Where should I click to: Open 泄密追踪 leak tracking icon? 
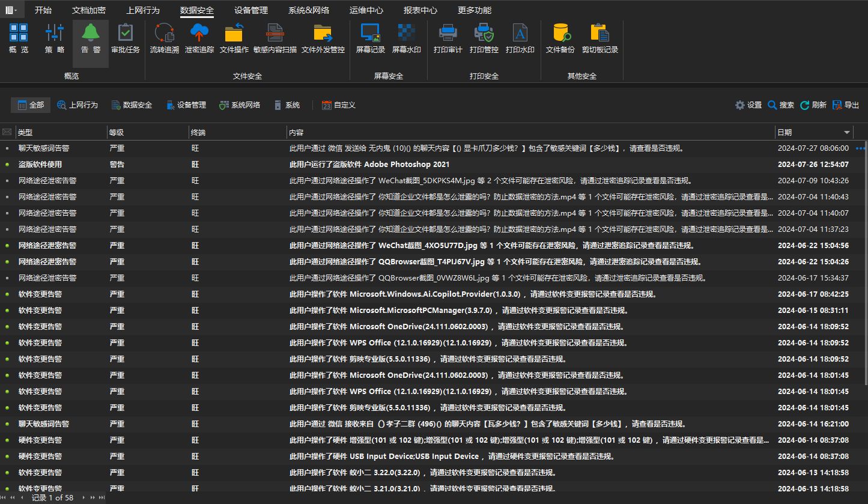coord(199,40)
